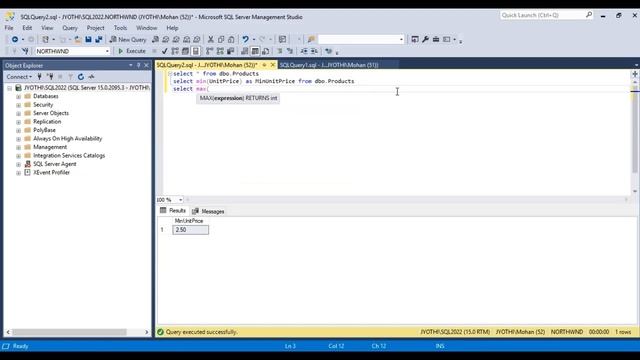Open the Window menu
Image resolution: width=640 pixels, height=360 pixels.
(147, 28)
